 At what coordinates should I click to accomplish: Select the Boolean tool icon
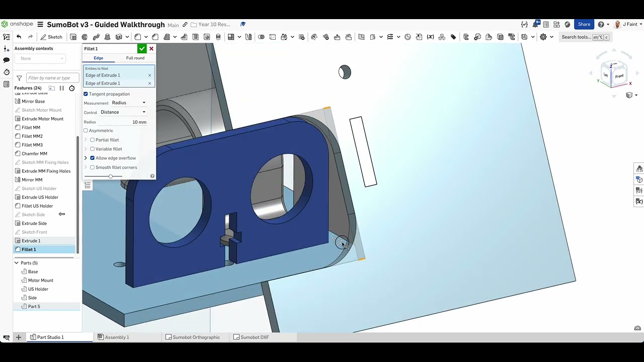[x=261, y=37]
